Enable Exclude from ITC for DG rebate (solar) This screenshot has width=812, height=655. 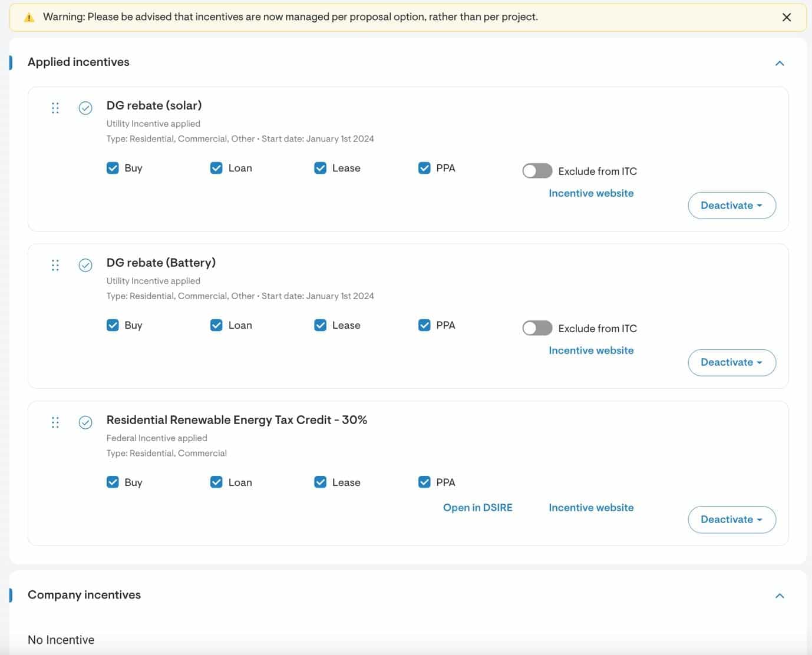coord(537,171)
